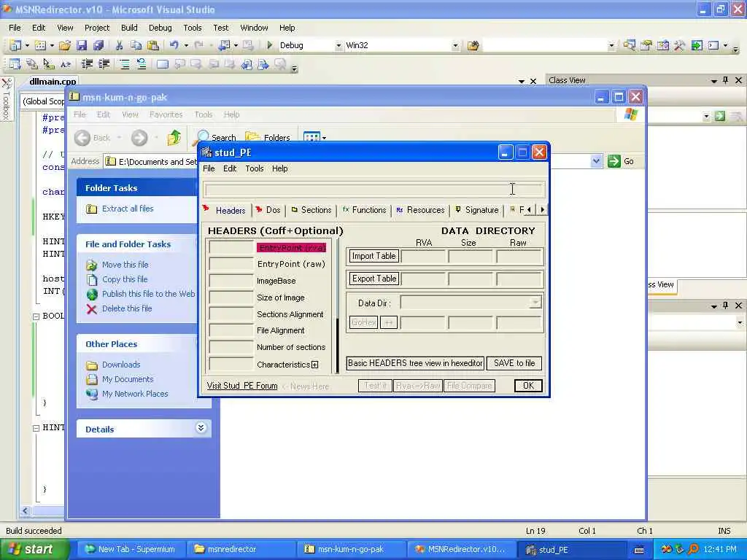Open Solution Explorer icon in toolbar
This screenshot has height=560, width=747.
pyautogui.click(x=630, y=46)
